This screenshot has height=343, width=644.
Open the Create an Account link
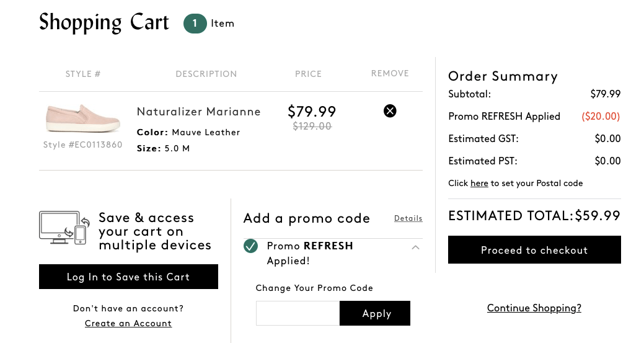pos(128,323)
